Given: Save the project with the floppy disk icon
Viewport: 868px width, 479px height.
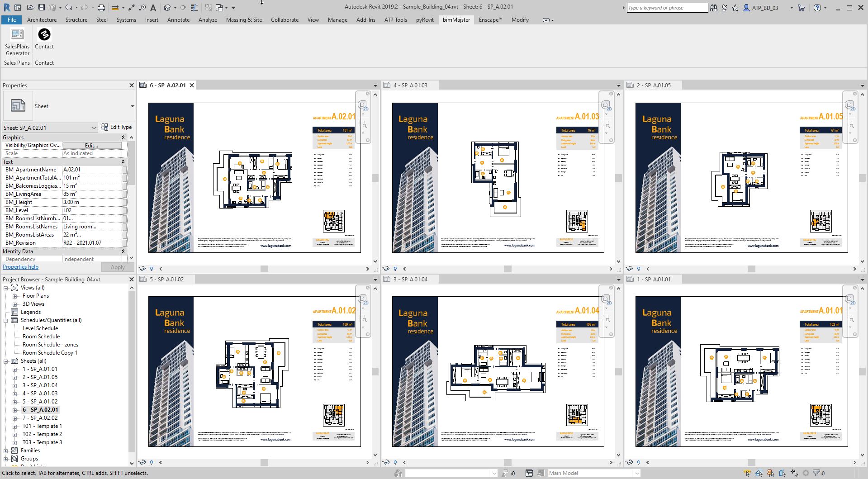Looking at the screenshot, I should pyautogui.click(x=41, y=7).
